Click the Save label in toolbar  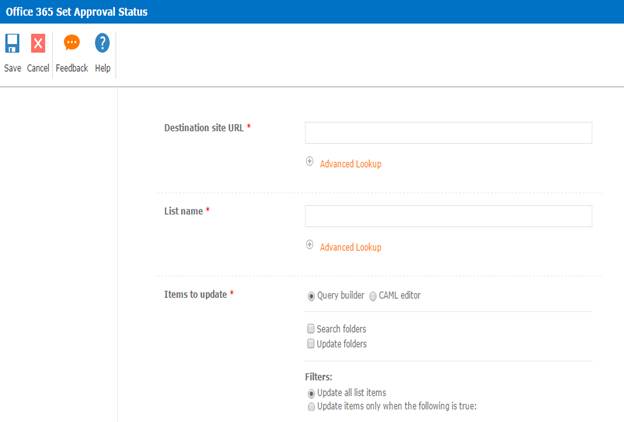coord(12,68)
